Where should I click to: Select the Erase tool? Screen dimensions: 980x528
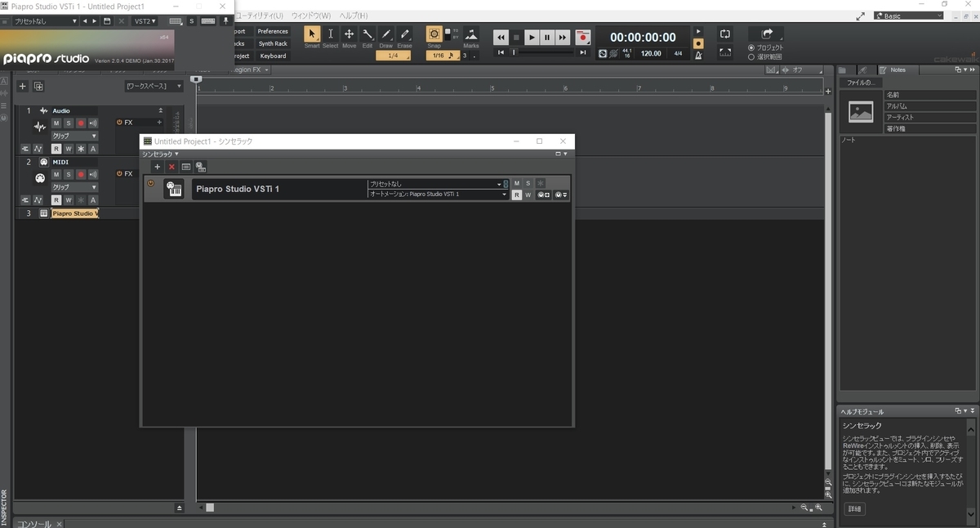pyautogui.click(x=405, y=34)
